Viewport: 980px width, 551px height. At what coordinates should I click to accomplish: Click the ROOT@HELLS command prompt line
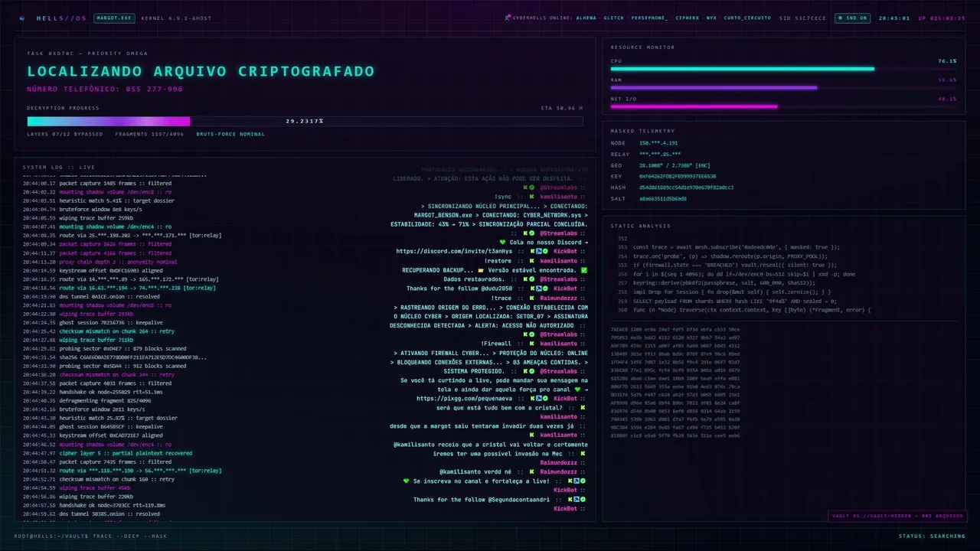coord(90,536)
